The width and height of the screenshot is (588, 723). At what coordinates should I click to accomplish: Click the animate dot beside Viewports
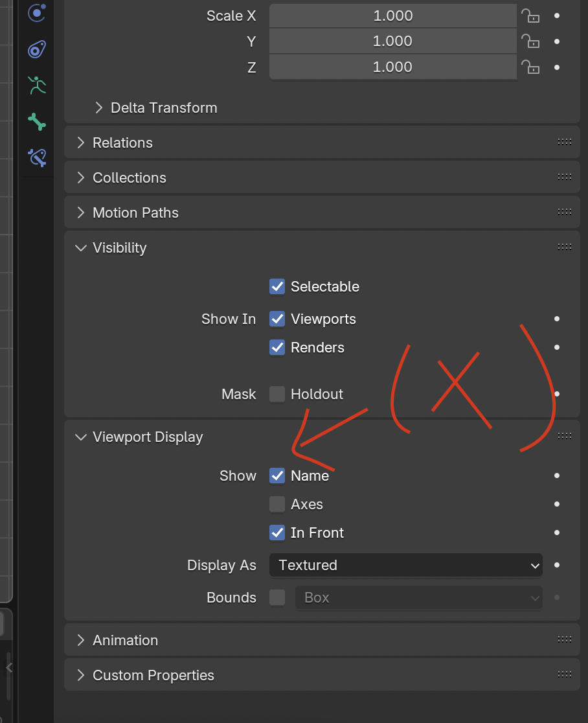(557, 319)
